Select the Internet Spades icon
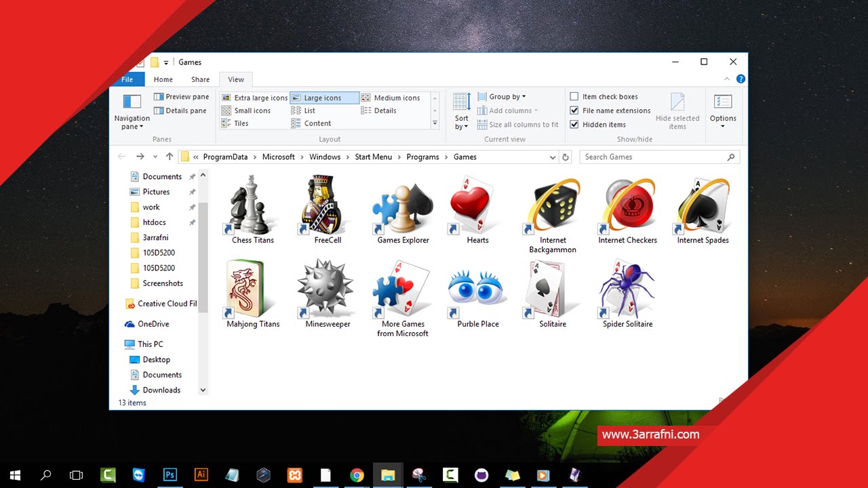The width and height of the screenshot is (868, 488). click(x=703, y=209)
